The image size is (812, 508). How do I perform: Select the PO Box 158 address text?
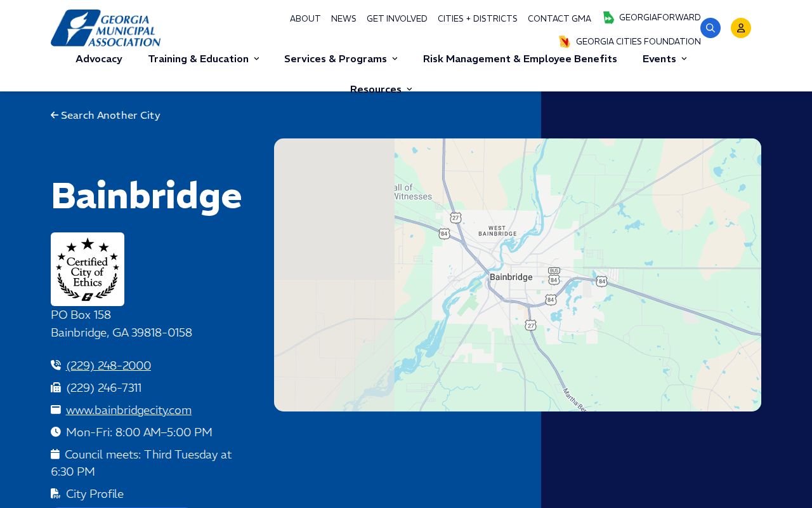[x=81, y=315]
